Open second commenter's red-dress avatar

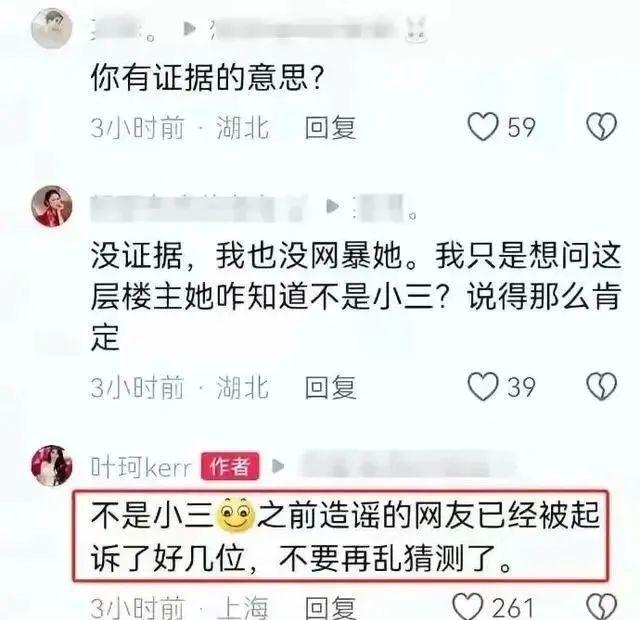coord(52,206)
